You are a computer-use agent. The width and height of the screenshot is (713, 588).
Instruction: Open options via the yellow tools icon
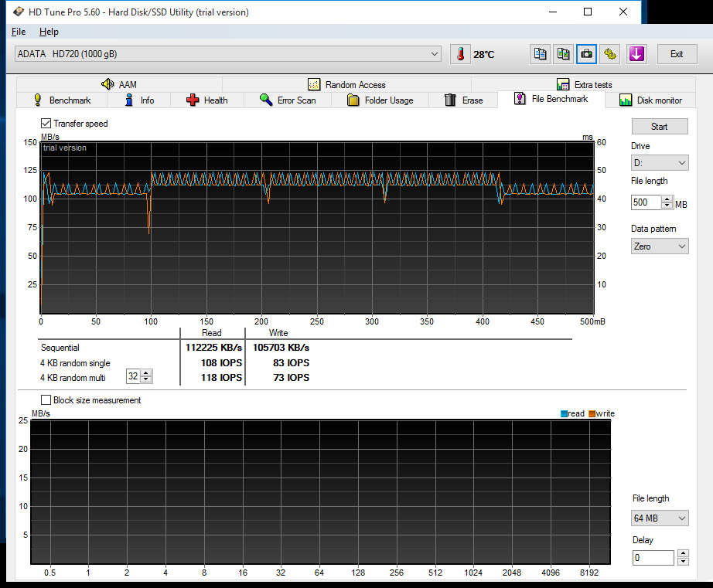click(x=611, y=54)
